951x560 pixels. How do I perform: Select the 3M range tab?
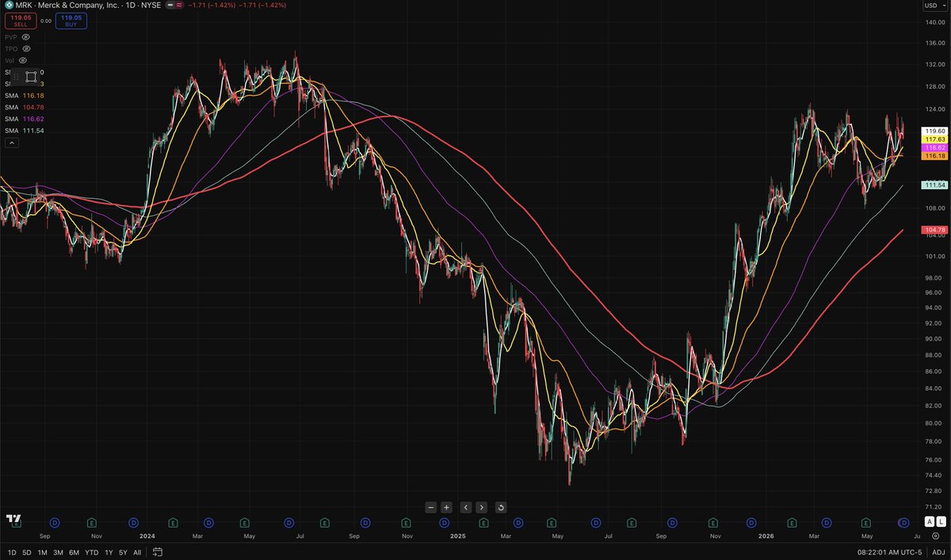58,551
